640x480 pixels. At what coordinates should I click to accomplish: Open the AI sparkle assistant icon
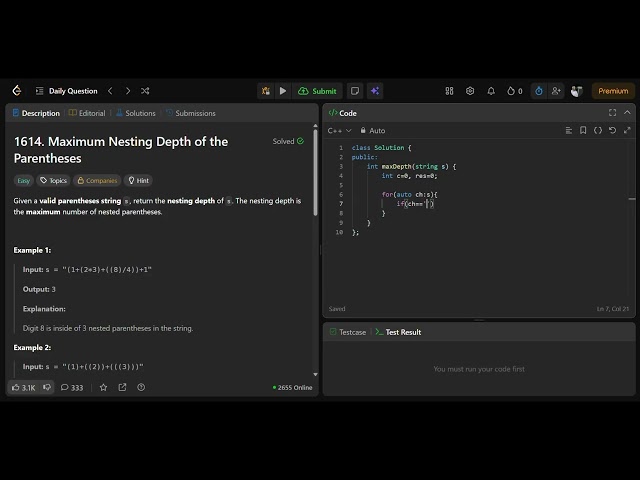pos(375,91)
